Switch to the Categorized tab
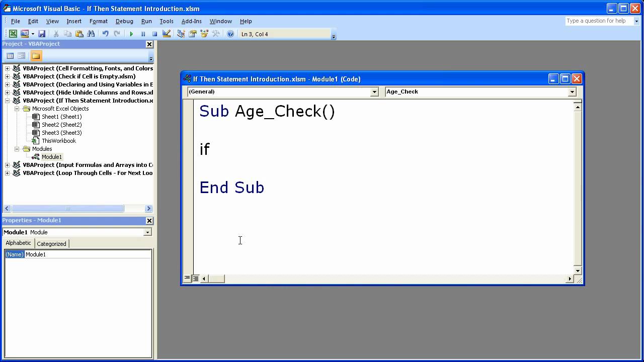Image resolution: width=644 pixels, height=362 pixels. click(x=51, y=244)
